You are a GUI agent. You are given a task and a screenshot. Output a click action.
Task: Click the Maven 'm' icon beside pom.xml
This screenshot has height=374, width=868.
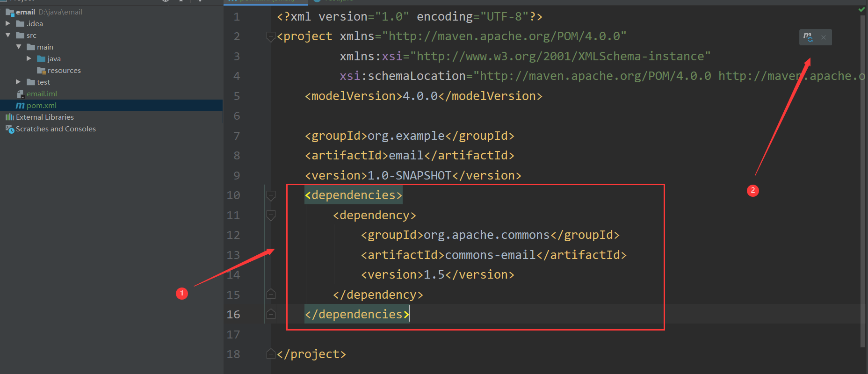[x=20, y=106]
